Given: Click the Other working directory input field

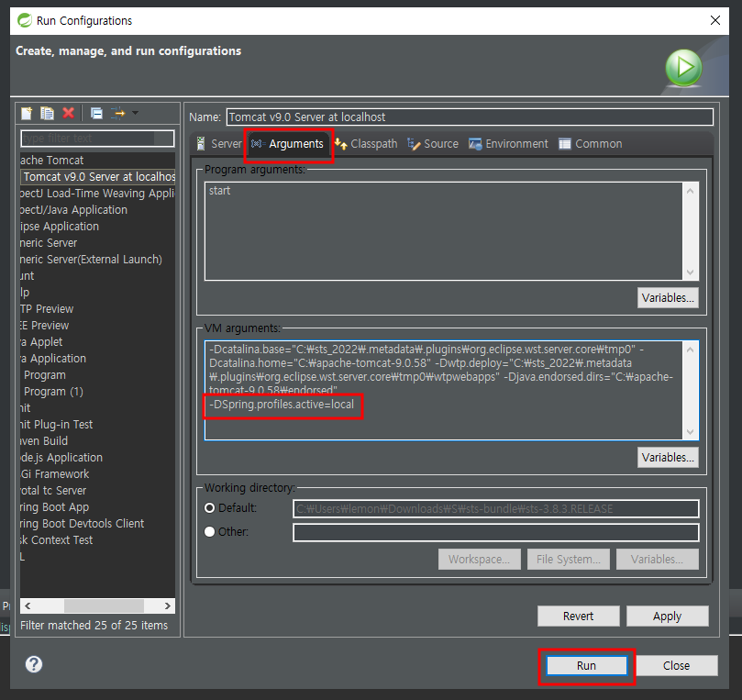Looking at the screenshot, I should (496, 532).
